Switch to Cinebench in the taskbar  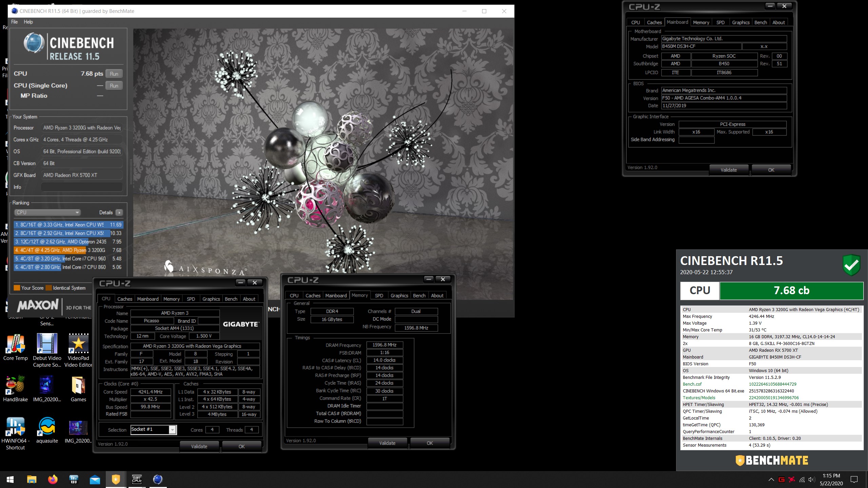coord(158,480)
